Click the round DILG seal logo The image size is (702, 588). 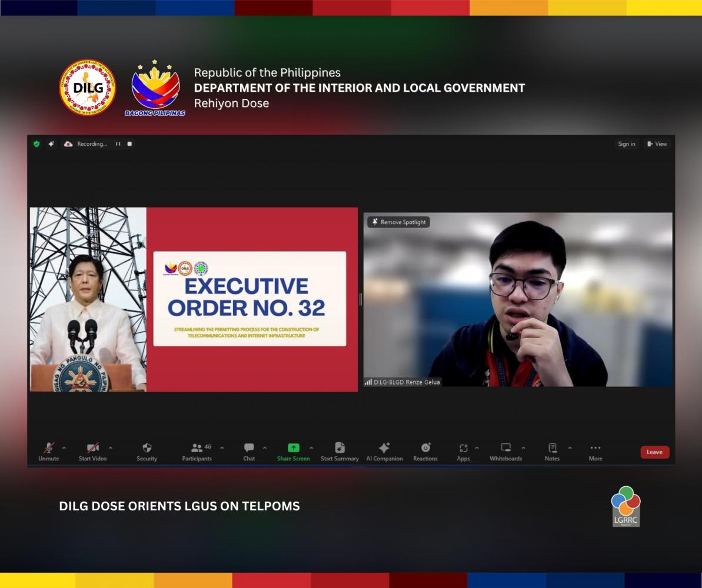click(x=88, y=88)
